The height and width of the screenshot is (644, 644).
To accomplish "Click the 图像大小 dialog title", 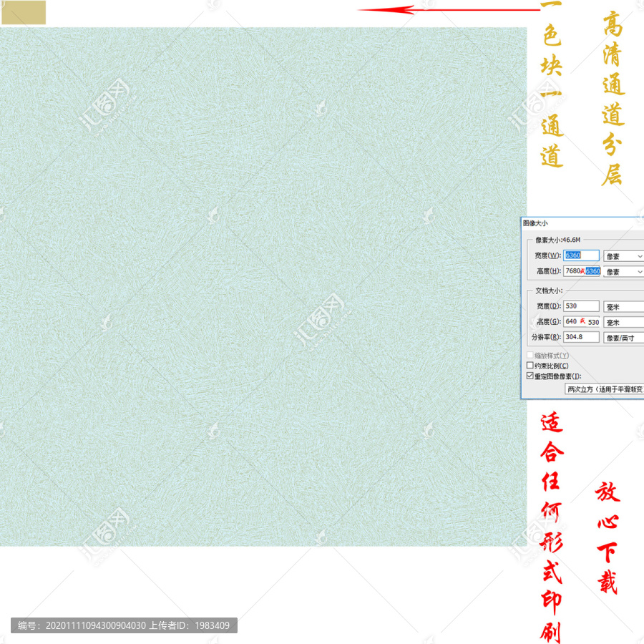I will click(x=535, y=223).
